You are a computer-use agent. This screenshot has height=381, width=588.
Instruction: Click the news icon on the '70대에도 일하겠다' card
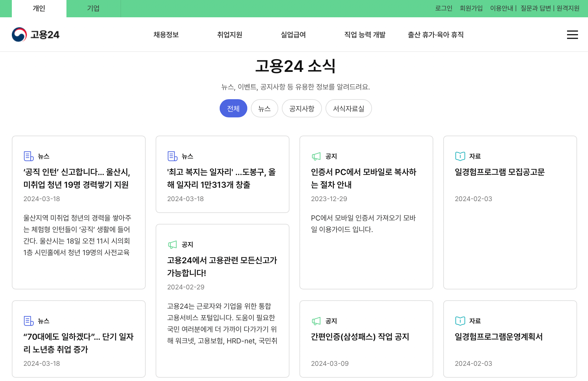coord(28,321)
